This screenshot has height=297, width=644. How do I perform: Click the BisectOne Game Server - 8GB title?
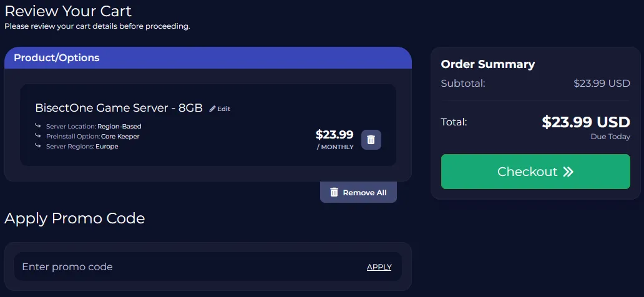pyautogui.click(x=119, y=108)
